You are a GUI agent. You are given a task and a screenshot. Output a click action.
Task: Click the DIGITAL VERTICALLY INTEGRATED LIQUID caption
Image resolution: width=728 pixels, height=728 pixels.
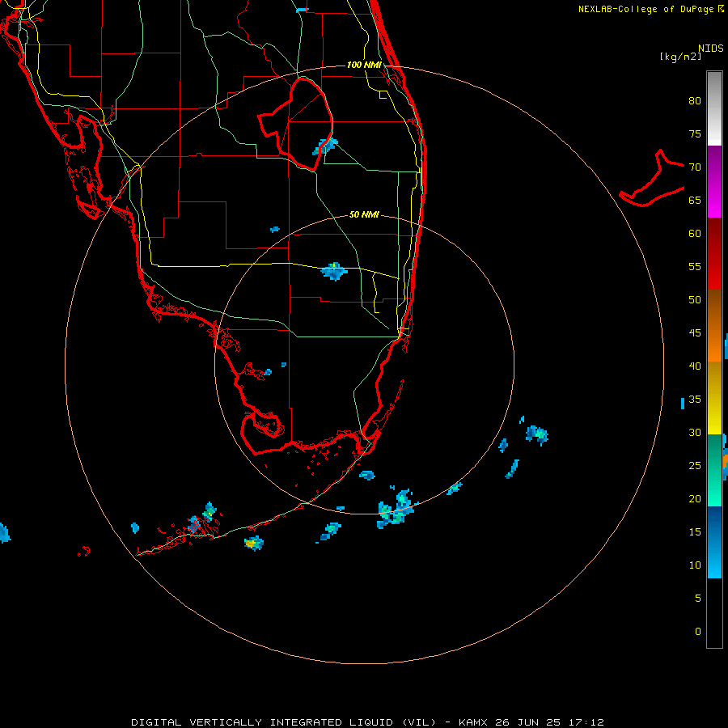point(284,722)
